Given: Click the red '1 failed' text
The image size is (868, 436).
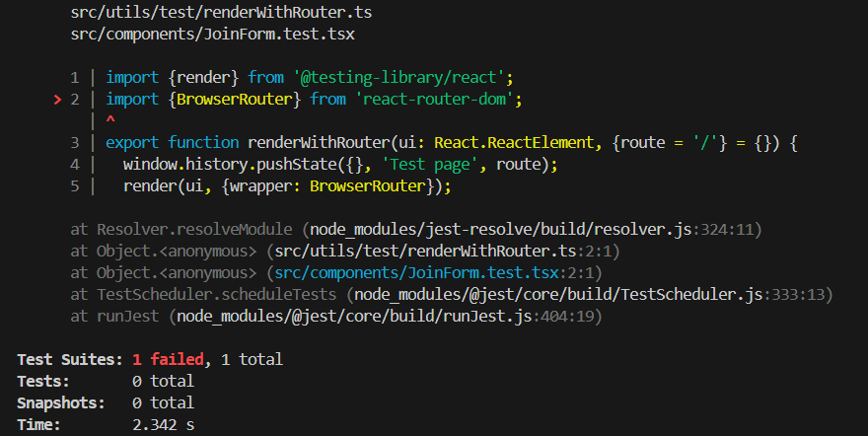Looking at the screenshot, I should [x=169, y=360].
